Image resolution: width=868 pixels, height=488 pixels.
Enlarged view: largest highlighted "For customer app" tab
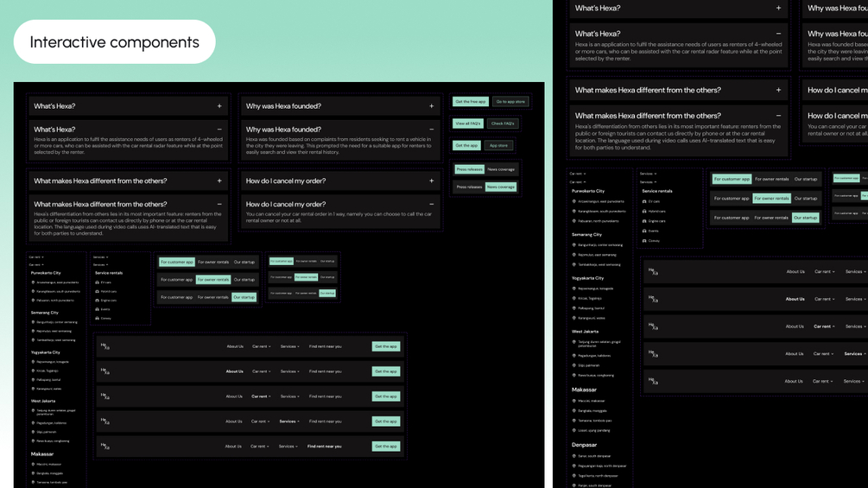click(x=732, y=179)
